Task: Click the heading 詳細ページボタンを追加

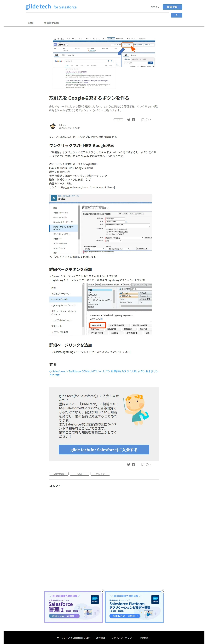Action: click(70, 269)
